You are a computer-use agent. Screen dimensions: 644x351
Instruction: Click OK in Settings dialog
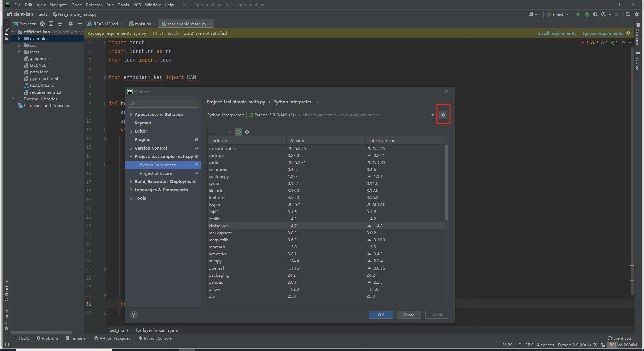pyautogui.click(x=381, y=315)
